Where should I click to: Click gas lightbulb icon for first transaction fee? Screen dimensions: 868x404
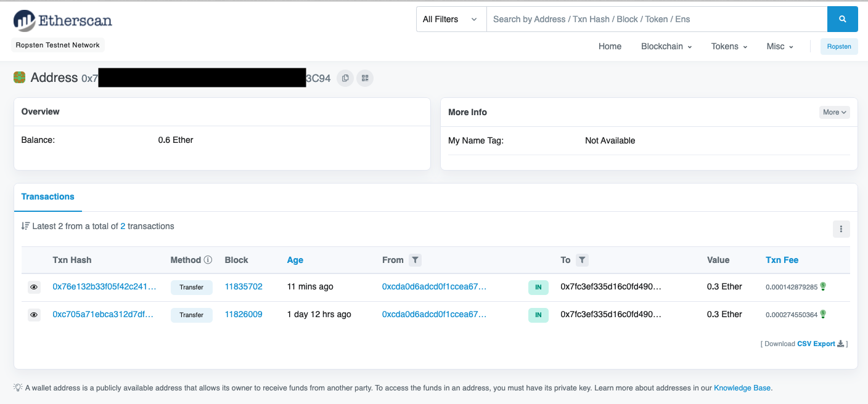tap(822, 286)
